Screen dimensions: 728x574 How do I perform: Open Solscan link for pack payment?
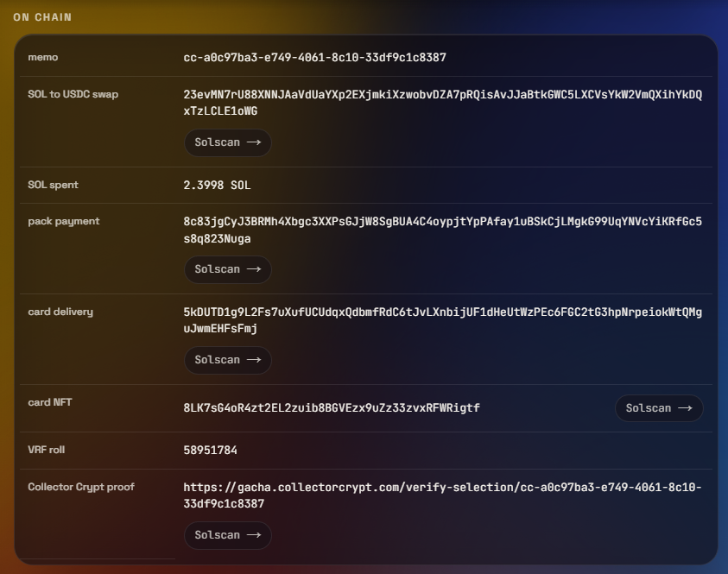tap(227, 269)
